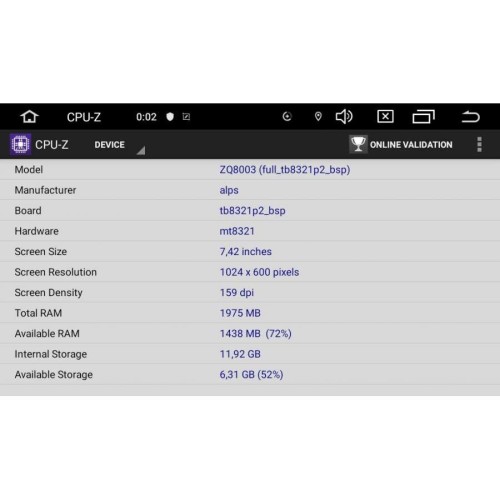Click the trophy icon

coord(358,144)
